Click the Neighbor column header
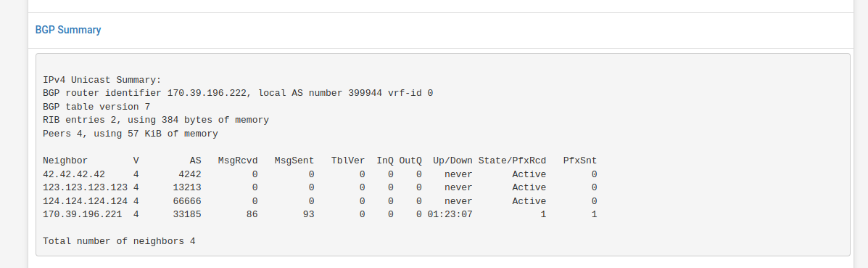 click(x=65, y=161)
